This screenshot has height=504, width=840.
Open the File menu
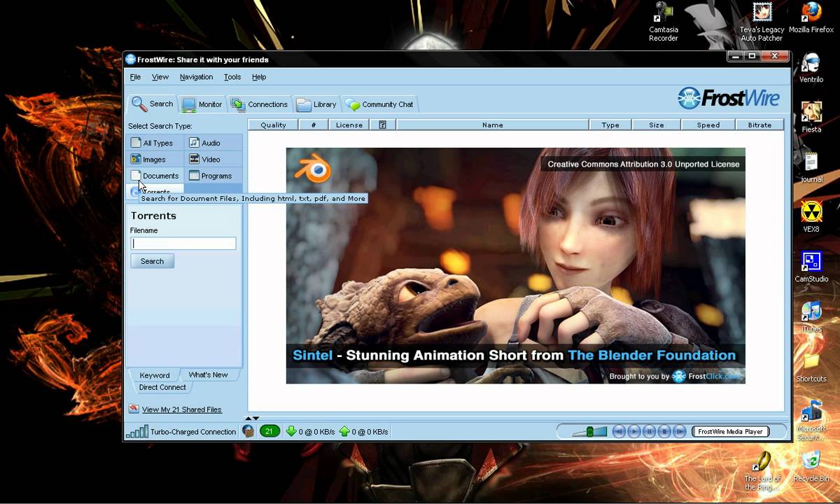tap(135, 77)
